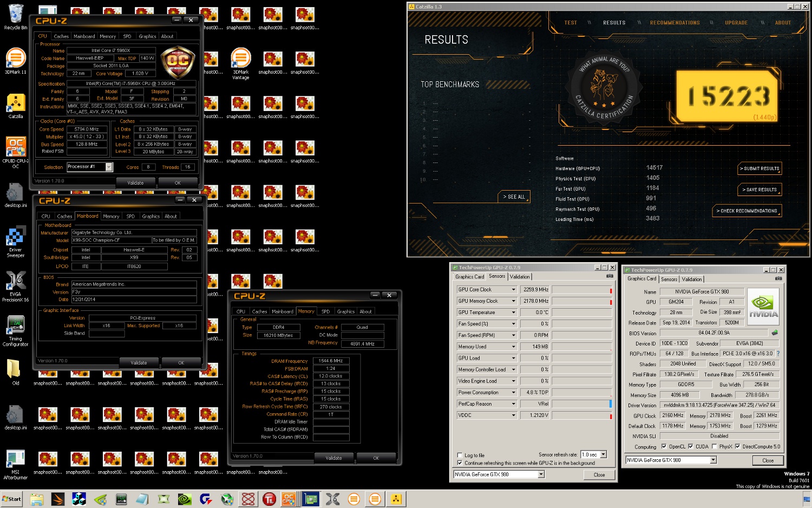Click OK in the CPU-Z Mainboard window
Image resolution: width=812 pixels, height=508 pixels.
(x=181, y=363)
